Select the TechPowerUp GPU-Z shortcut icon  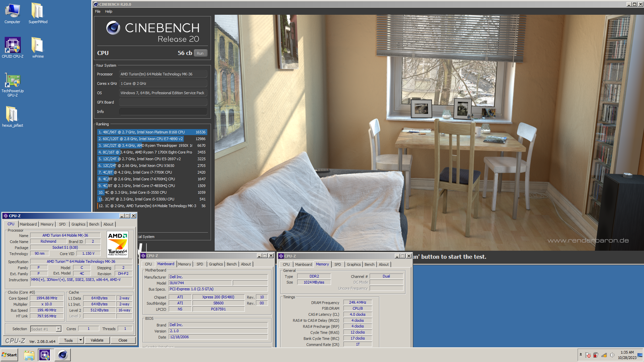click(x=12, y=85)
